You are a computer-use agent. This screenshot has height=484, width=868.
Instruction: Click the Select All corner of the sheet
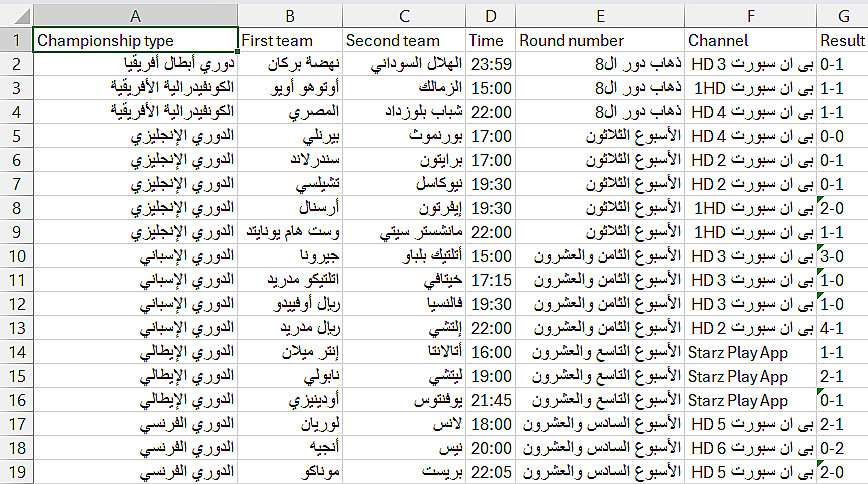15,14
